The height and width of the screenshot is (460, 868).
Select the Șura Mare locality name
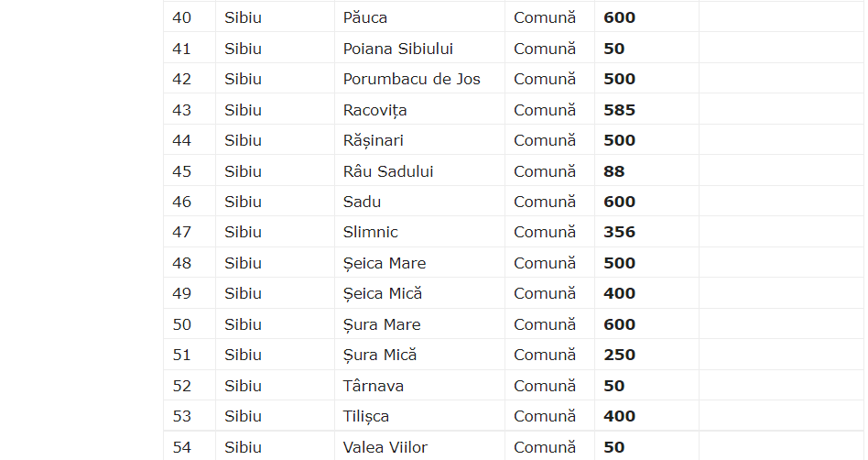382,324
